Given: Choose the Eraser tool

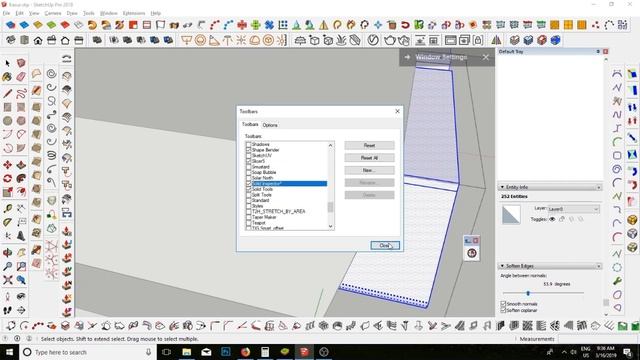Looking at the screenshot, I should [x=21, y=77].
